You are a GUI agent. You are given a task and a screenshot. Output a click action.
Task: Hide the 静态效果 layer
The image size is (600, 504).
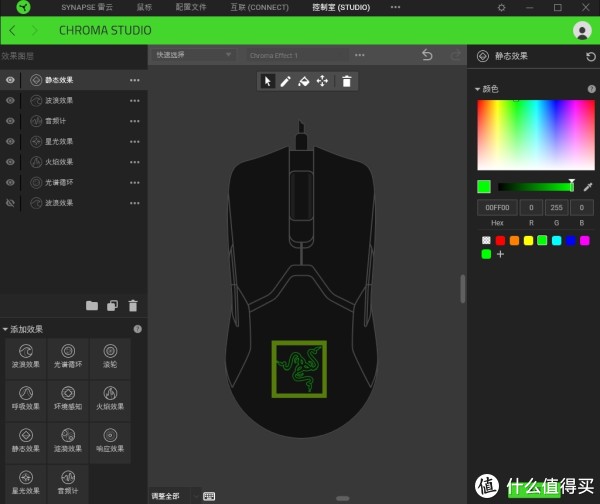(x=10, y=80)
